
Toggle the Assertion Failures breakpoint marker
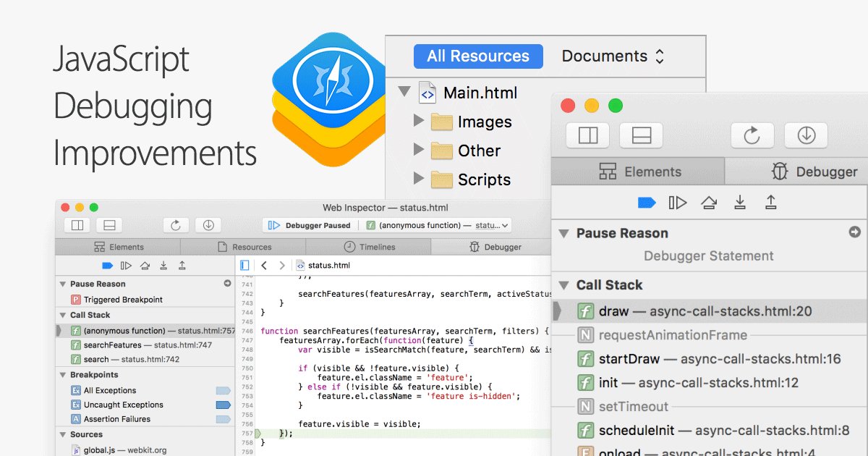click(223, 419)
